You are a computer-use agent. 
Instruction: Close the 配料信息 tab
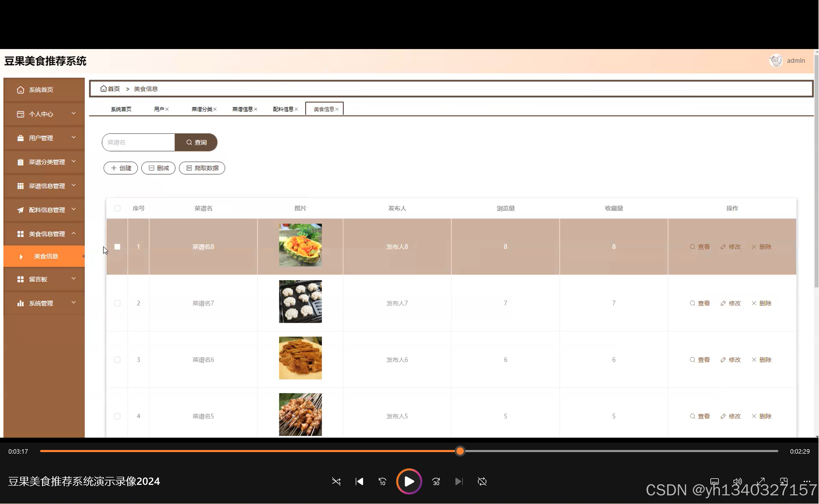tap(296, 109)
